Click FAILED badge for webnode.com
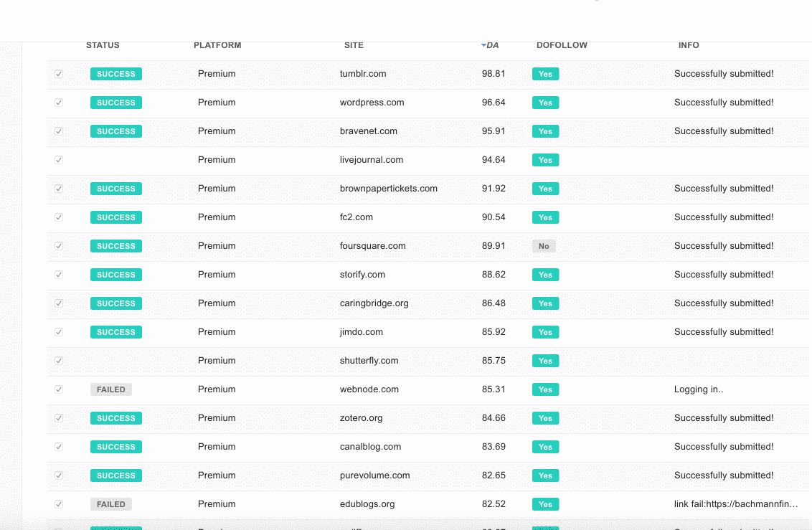This screenshot has height=530, width=812. coord(110,389)
